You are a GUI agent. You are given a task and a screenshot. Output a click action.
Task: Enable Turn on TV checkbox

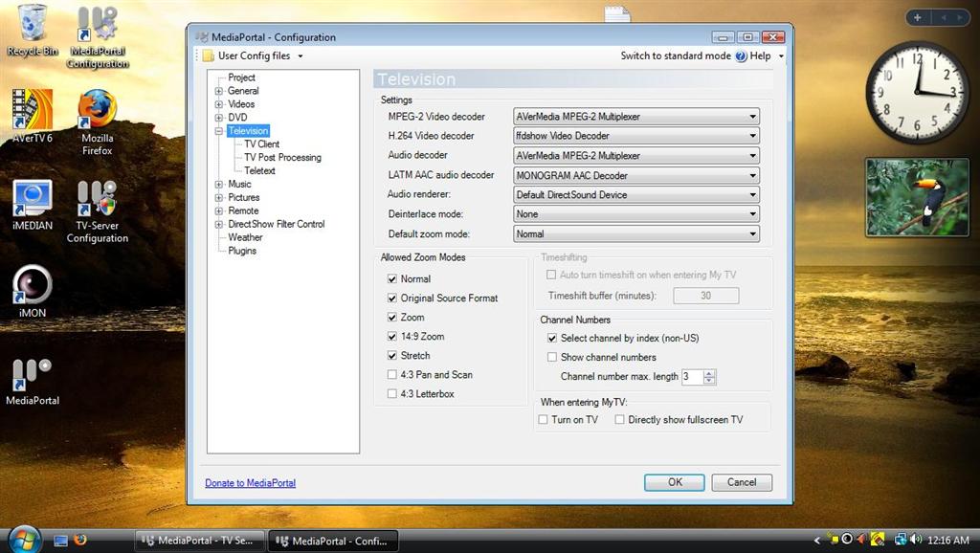click(x=544, y=420)
